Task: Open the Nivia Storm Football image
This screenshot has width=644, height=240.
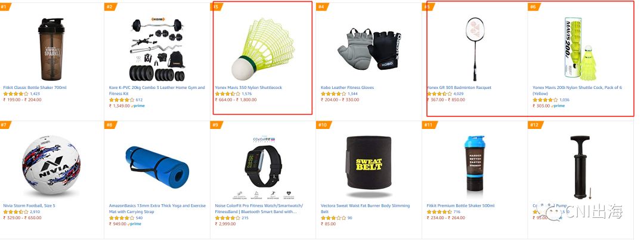Action: click(x=51, y=167)
